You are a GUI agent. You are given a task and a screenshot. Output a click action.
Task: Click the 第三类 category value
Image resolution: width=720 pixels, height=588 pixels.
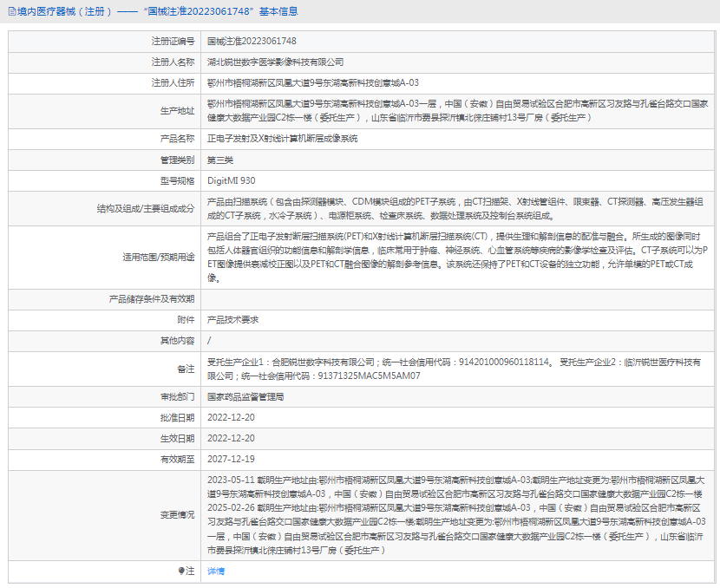click(220, 160)
